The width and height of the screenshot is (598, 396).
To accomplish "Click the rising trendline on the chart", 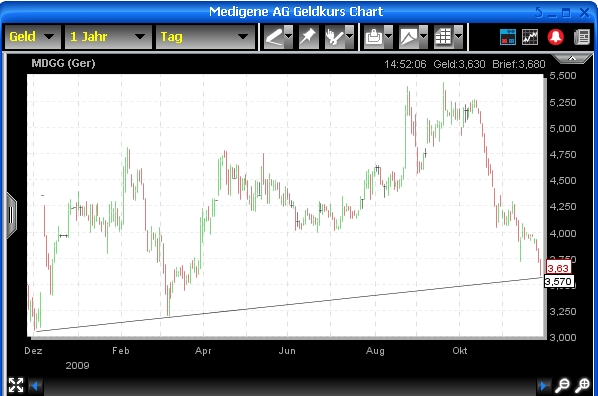I will tap(290, 304).
